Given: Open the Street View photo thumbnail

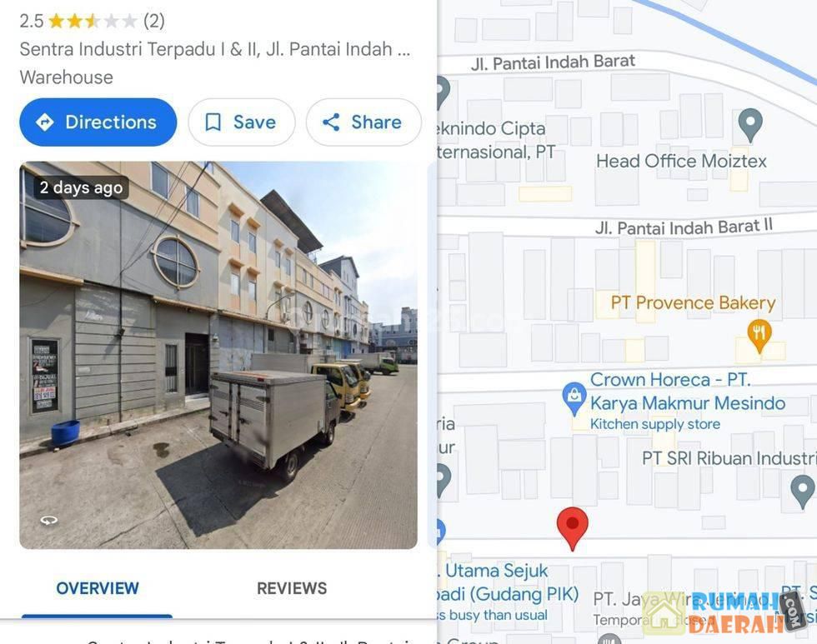Looking at the screenshot, I should pos(218,355).
